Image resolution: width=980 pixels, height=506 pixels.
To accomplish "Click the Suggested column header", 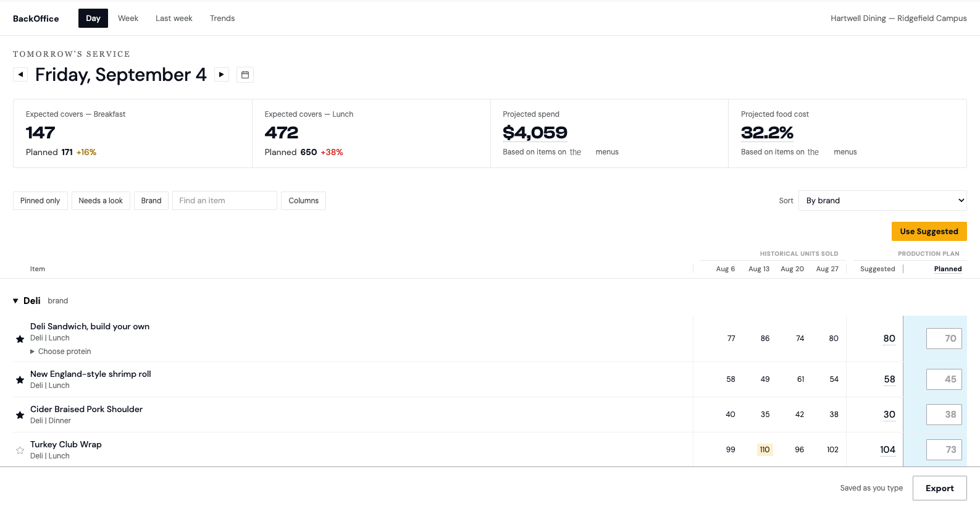I will click(877, 269).
